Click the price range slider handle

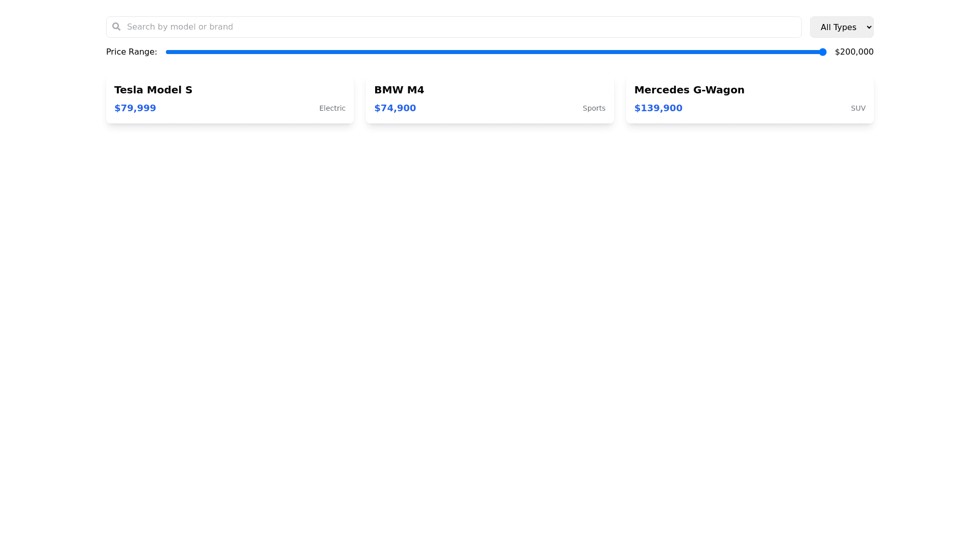[822, 52]
